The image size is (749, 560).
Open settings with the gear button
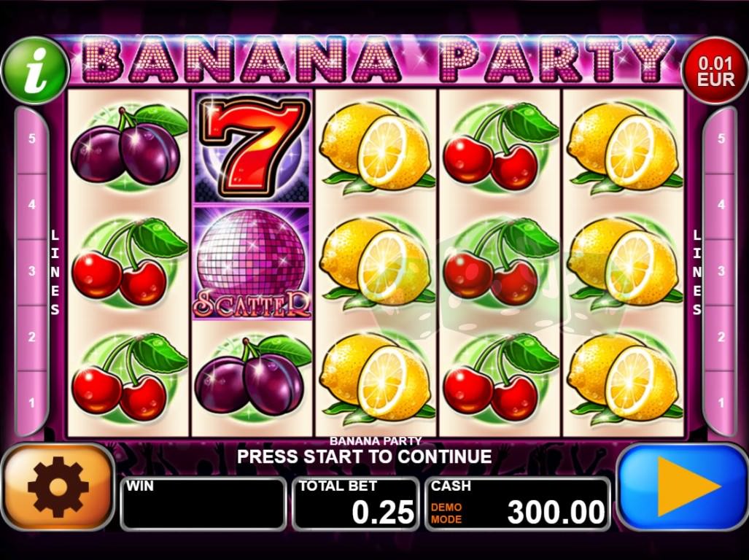(58, 487)
